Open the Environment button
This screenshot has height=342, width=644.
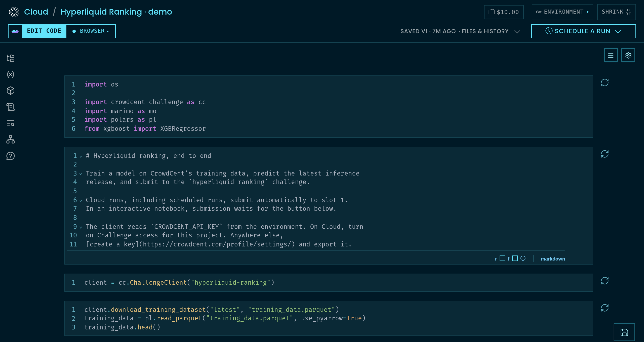(x=562, y=12)
